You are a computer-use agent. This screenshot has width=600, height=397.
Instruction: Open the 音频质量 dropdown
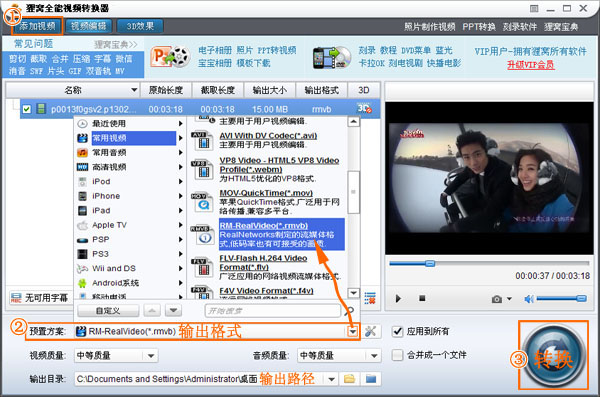[x=339, y=356]
